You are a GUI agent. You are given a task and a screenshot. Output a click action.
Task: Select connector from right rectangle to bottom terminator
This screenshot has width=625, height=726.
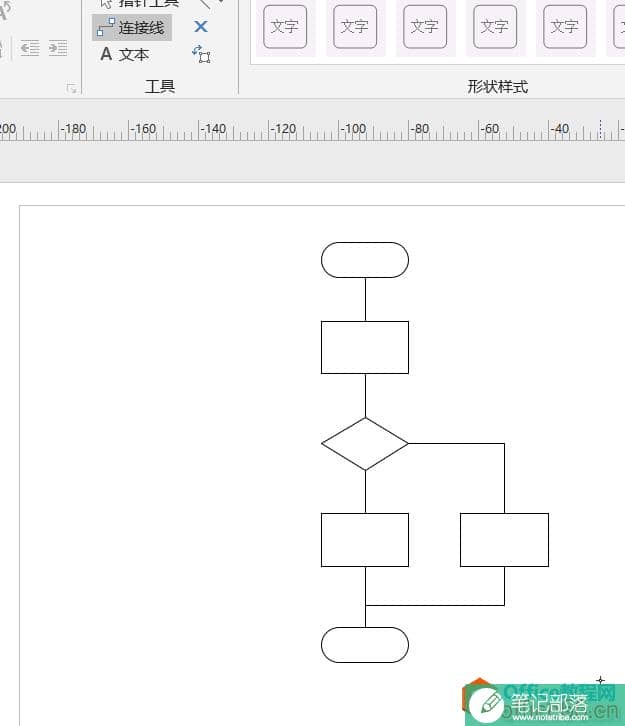pyautogui.click(x=435, y=605)
